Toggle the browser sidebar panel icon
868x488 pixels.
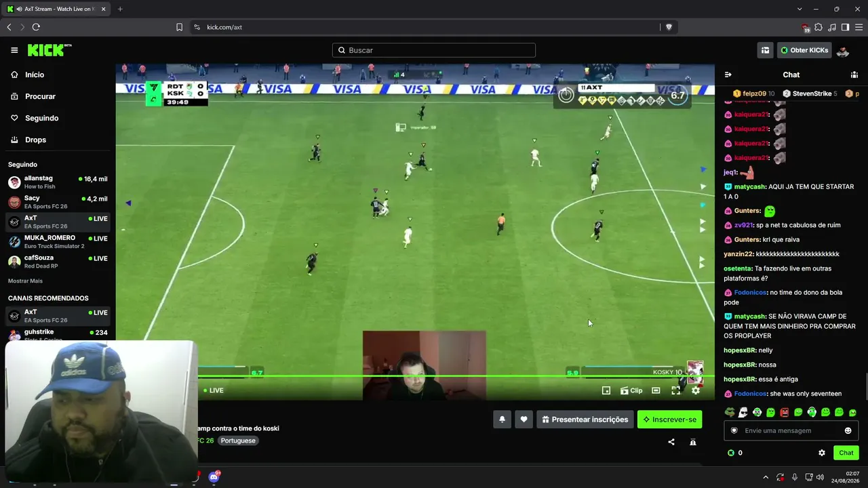click(845, 27)
